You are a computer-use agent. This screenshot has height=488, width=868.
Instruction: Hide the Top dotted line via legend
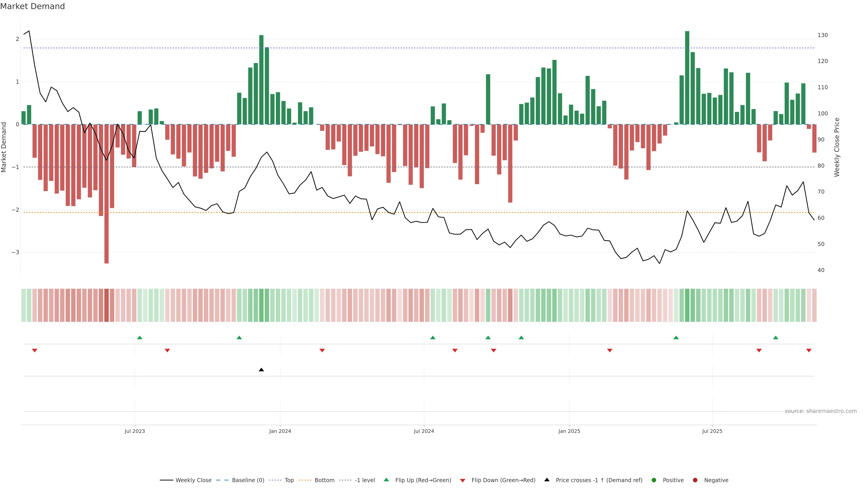coord(289,480)
